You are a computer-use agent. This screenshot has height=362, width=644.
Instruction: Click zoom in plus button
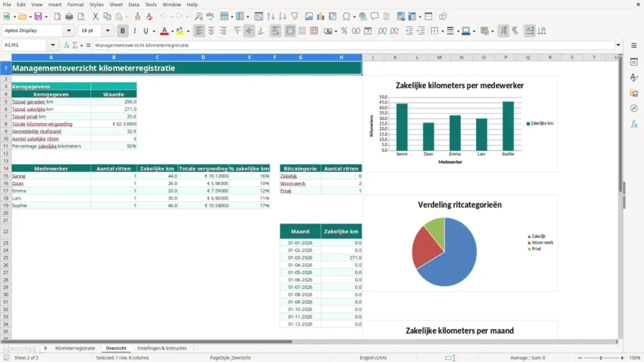(622, 358)
